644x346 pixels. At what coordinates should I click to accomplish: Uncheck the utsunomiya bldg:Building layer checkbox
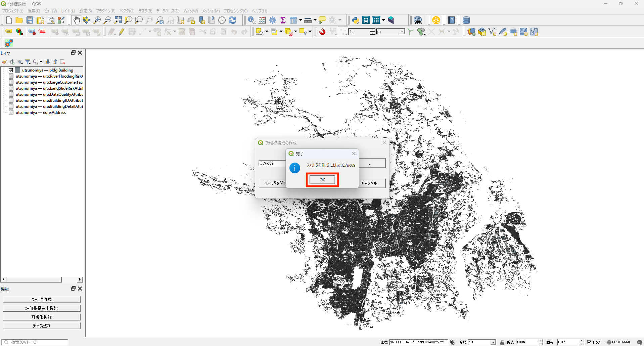11,70
